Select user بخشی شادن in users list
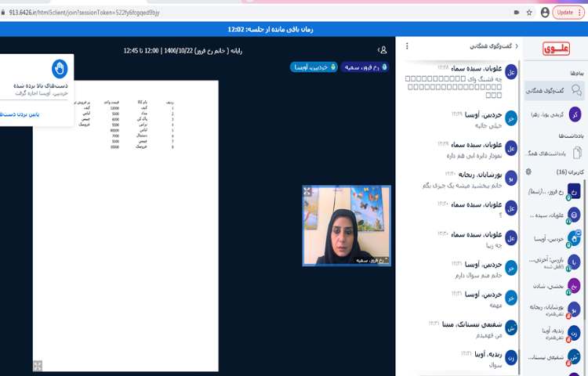 (554, 286)
